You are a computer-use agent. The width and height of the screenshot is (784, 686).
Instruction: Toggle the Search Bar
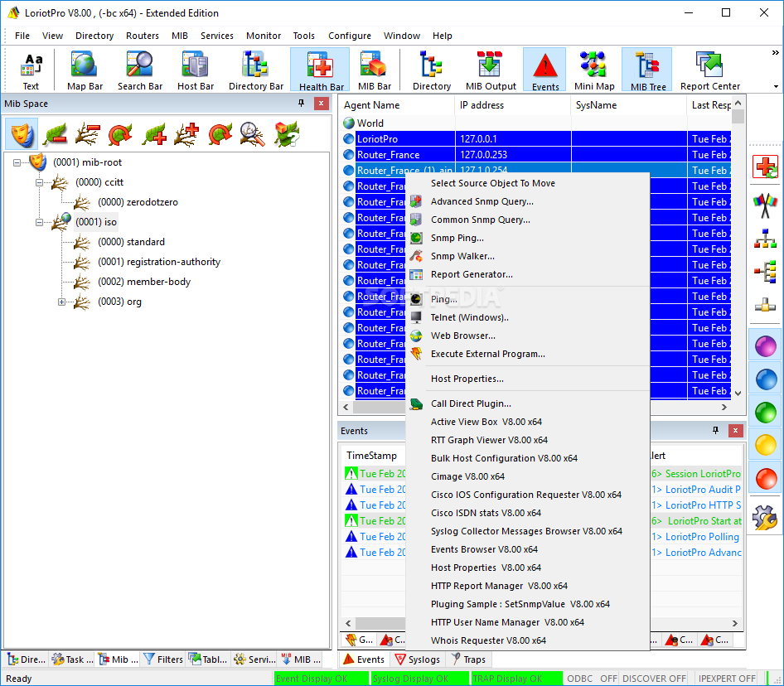pyautogui.click(x=139, y=70)
